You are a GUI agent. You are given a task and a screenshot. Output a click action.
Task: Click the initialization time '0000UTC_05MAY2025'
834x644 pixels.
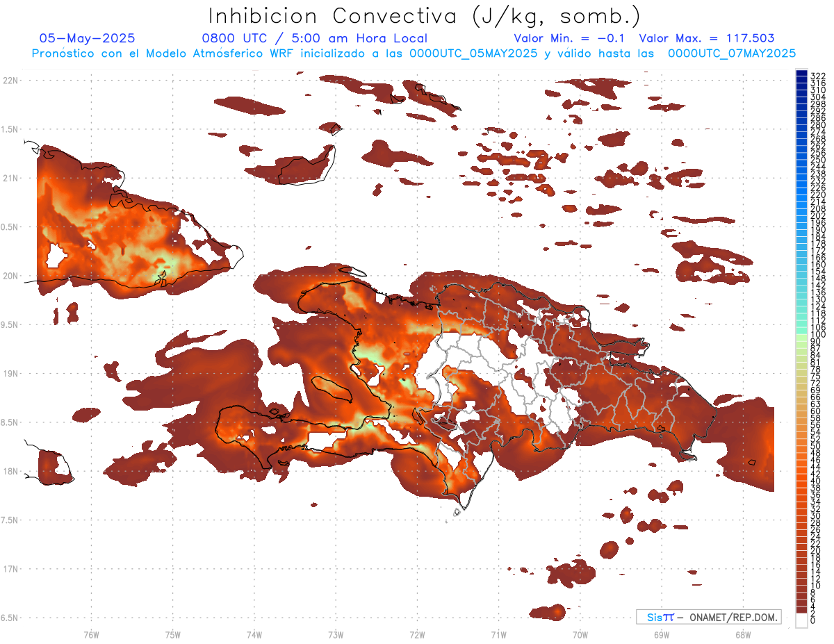coord(473,53)
